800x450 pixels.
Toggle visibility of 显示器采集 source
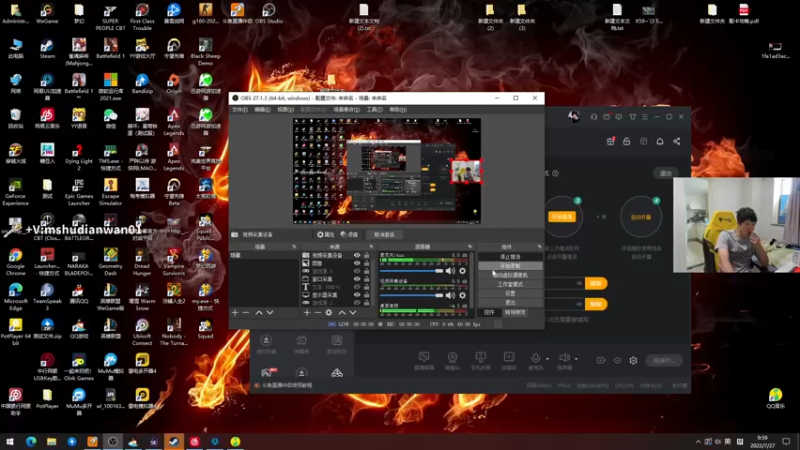[357, 295]
